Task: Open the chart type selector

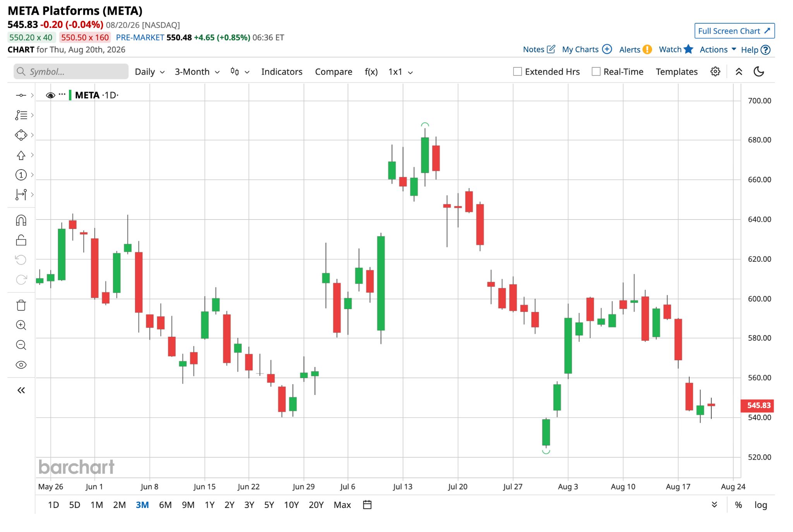Action: pos(240,72)
